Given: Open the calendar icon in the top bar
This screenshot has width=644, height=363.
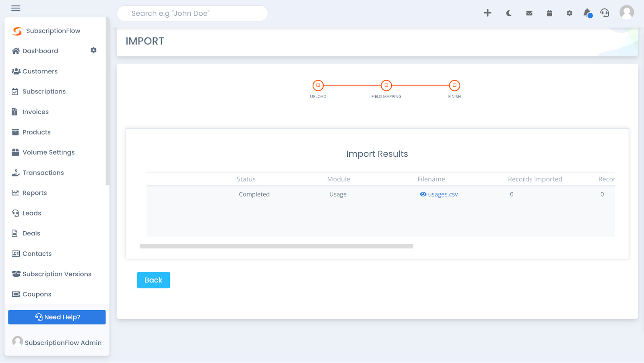Looking at the screenshot, I should [x=549, y=13].
